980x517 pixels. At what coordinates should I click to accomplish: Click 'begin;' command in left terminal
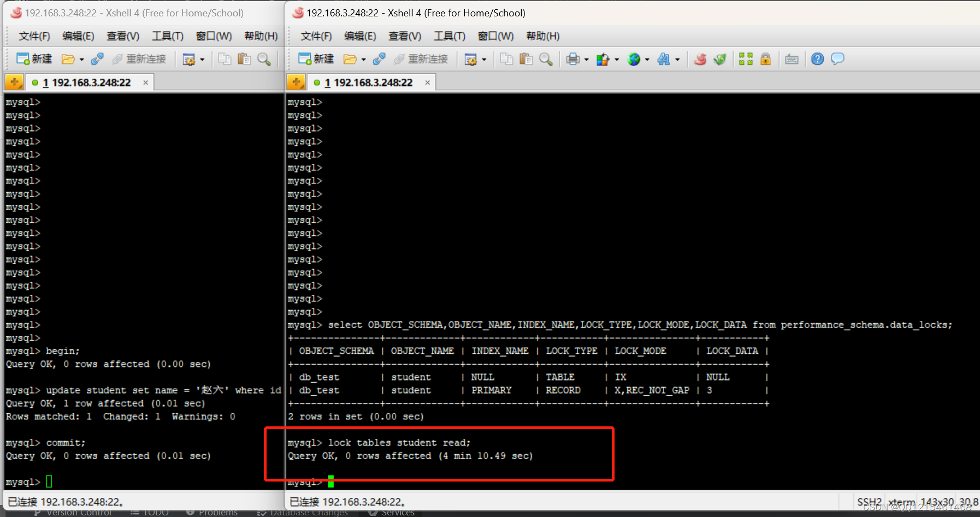pos(63,351)
